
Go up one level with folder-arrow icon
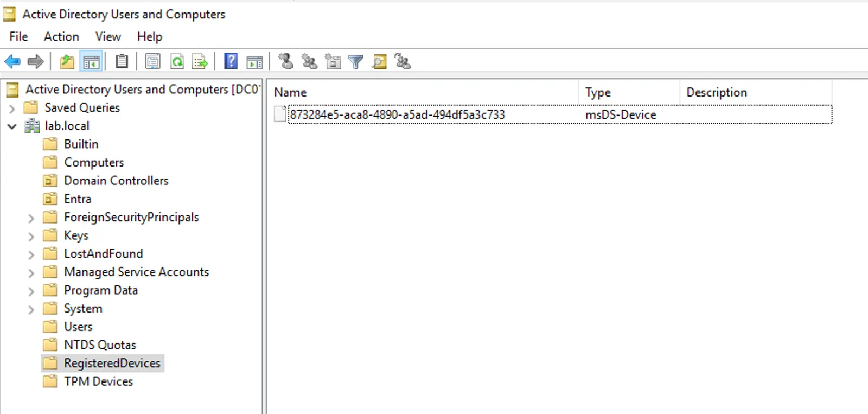(x=67, y=62)
